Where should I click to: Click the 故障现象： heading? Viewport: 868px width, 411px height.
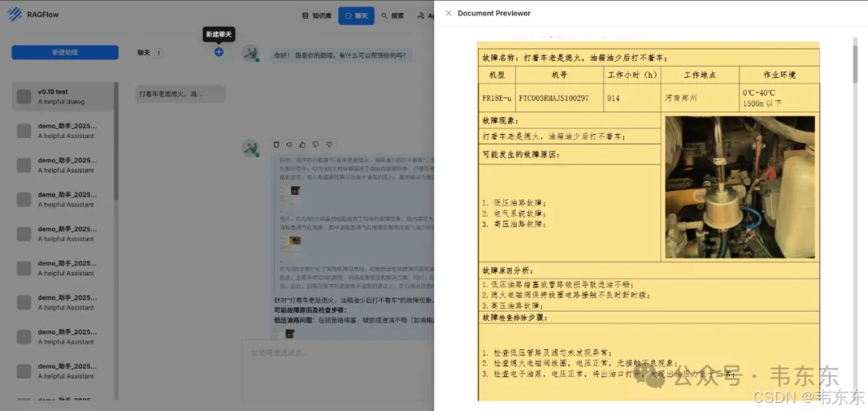point(501,120)
